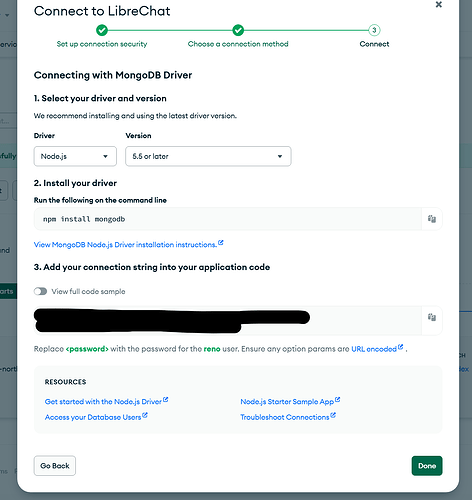This screenshot has height=500, width=472.
Task: Click the external-link icon after URL encoded
Action: click(401, 347)
